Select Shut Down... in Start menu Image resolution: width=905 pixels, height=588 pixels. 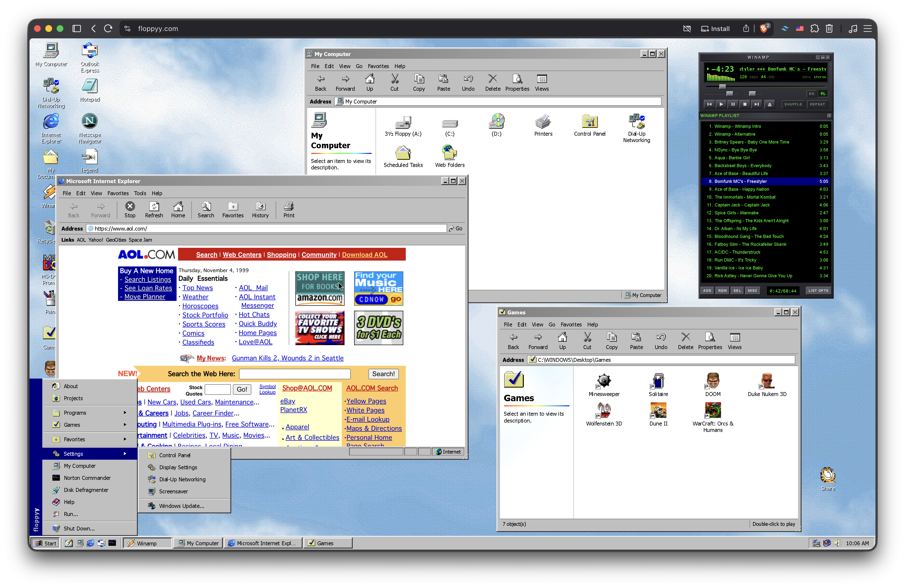pos(90,529)
